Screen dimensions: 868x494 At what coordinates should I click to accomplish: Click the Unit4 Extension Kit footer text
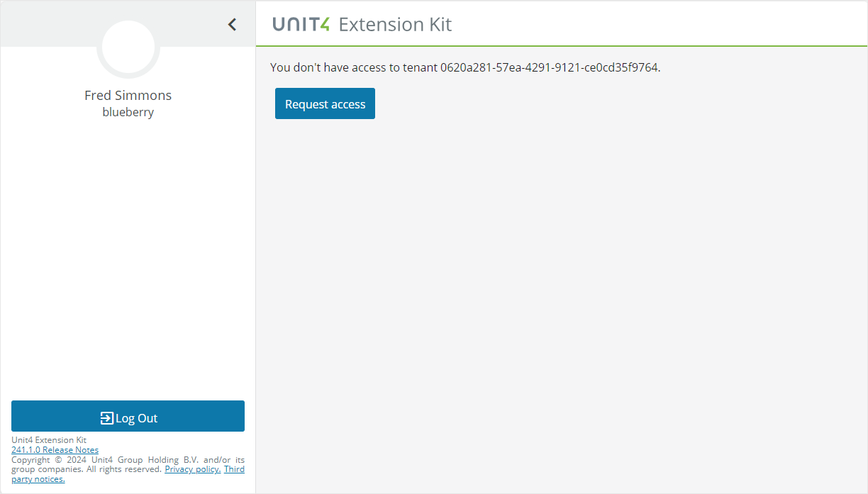click(49, 440)
